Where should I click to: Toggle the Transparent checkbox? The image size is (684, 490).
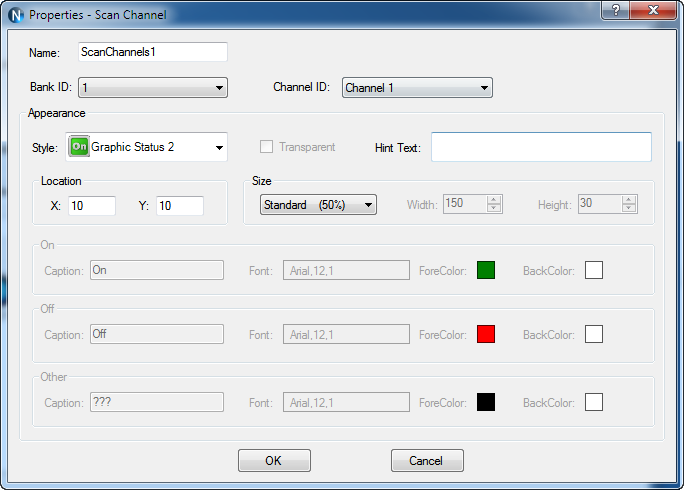266,147
